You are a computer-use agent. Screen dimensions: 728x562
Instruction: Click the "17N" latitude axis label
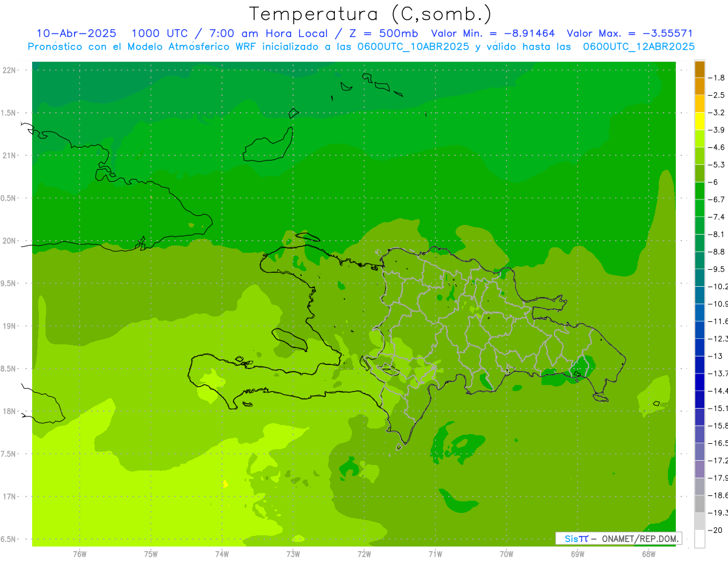[10, 497]
